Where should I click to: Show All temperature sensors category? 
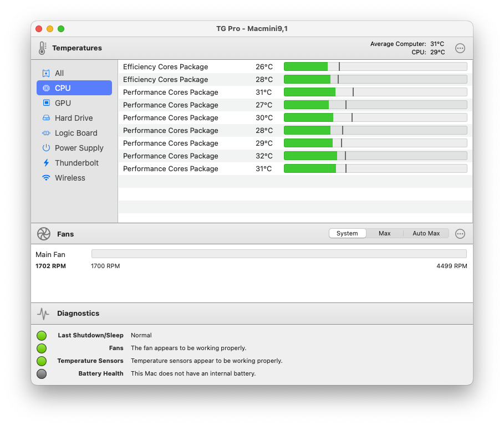pos(59,73)
